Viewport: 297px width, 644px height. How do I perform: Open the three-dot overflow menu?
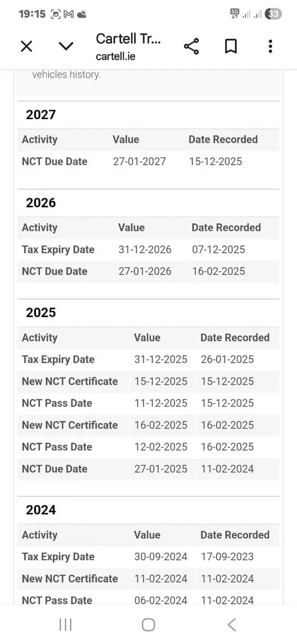[270, 47]
